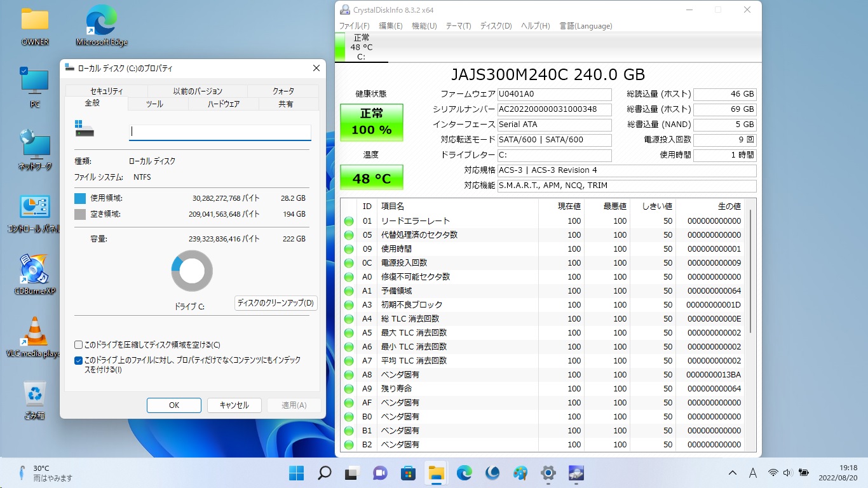Click the drive label text field

pos(220,132)
